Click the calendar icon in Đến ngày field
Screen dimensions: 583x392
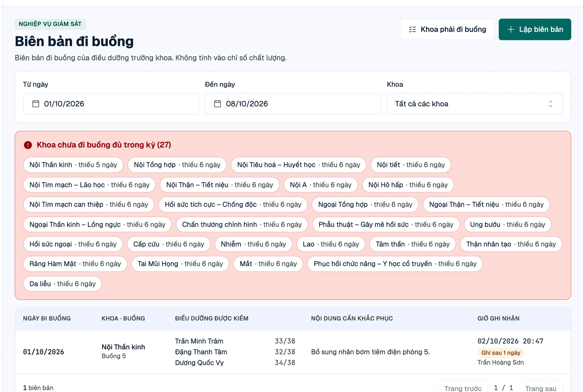pos(218,104)
